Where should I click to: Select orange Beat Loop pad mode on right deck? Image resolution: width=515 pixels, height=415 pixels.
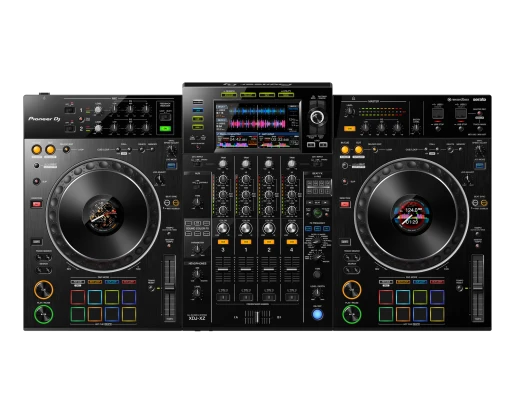tap(403, 282)
